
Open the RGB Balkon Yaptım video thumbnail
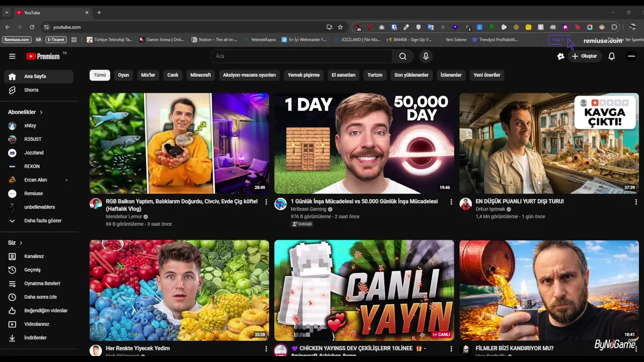(x=179, y=143)
